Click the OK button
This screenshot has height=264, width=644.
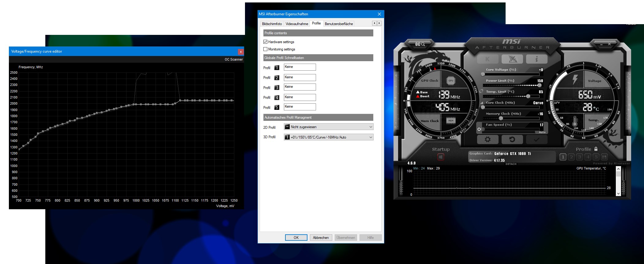[x=296, y=238]
